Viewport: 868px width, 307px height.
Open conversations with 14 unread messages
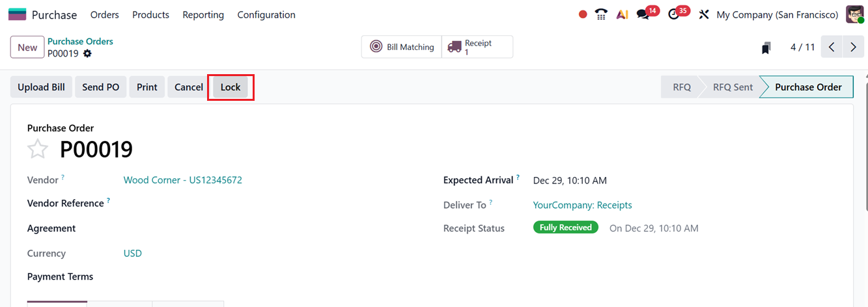point(643,14)
